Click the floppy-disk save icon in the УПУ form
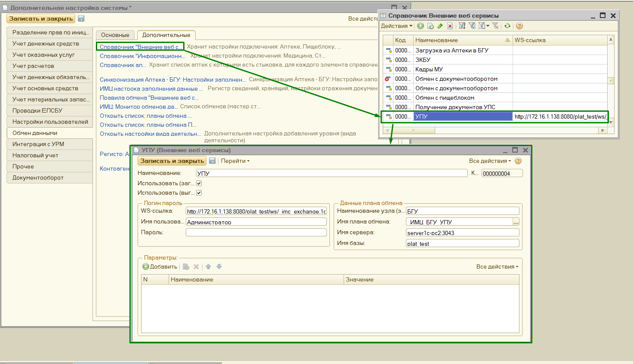This screenshot has height=364, width=633. pyautogui.click(x=212, y=161)
